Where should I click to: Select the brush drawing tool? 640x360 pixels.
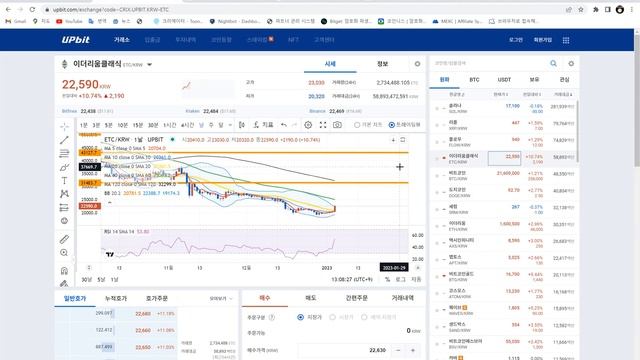point(64,167)
